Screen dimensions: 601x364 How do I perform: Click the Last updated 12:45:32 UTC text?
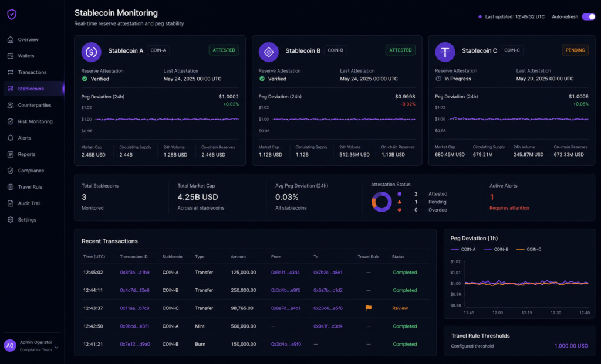(x=515, y=17)
